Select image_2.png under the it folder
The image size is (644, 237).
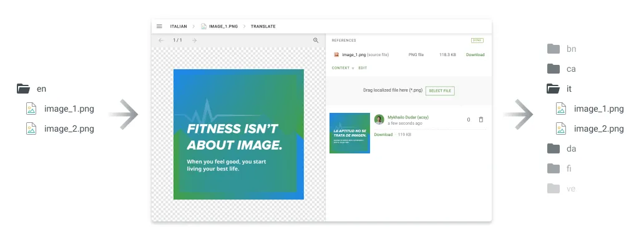point(590,129)
